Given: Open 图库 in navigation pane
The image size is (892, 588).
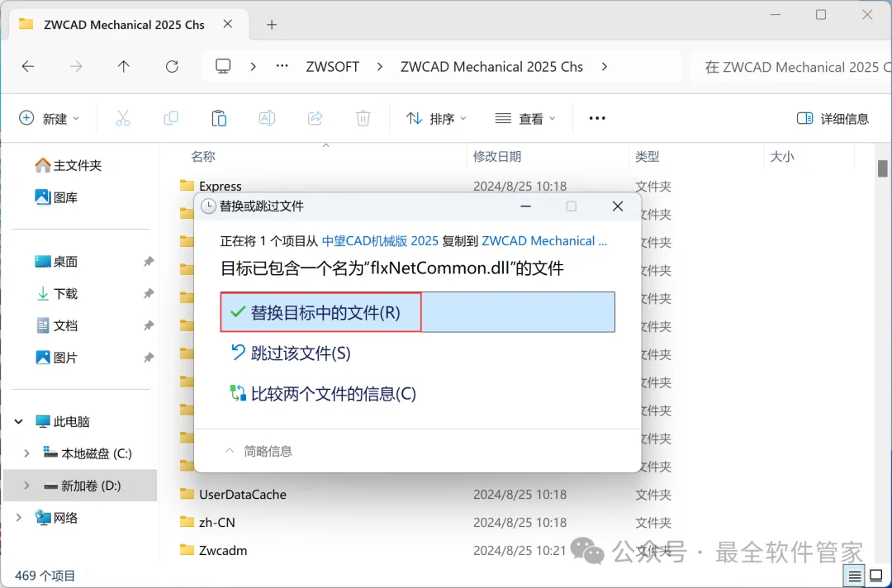Looking at the screenshot, I should click(x=56, y=197).
